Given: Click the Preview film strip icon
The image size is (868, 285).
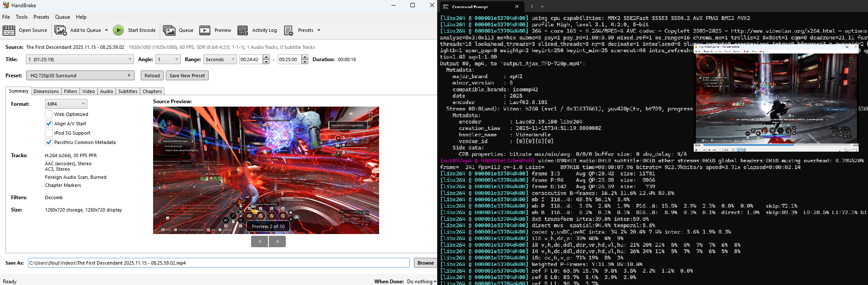Looking at the screenshot, I should (x=205, y=30).
